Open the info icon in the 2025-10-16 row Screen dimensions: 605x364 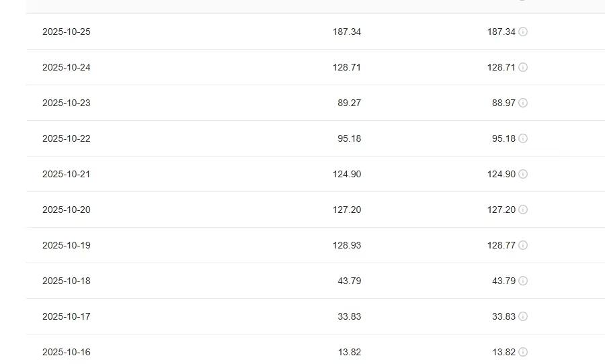pos(523,352)
